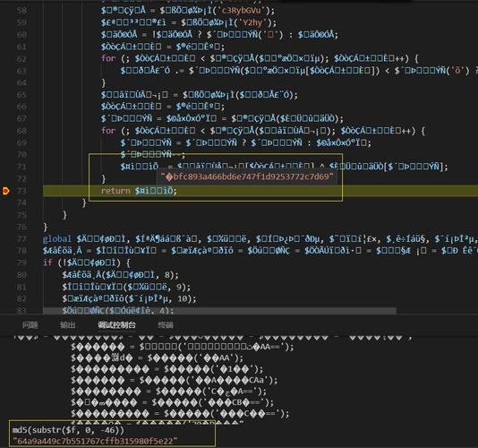Select the 64a9a449c7b551767cffb315980f5e22 result
Viewport: 478px width, 448px height.
[95, 441]
